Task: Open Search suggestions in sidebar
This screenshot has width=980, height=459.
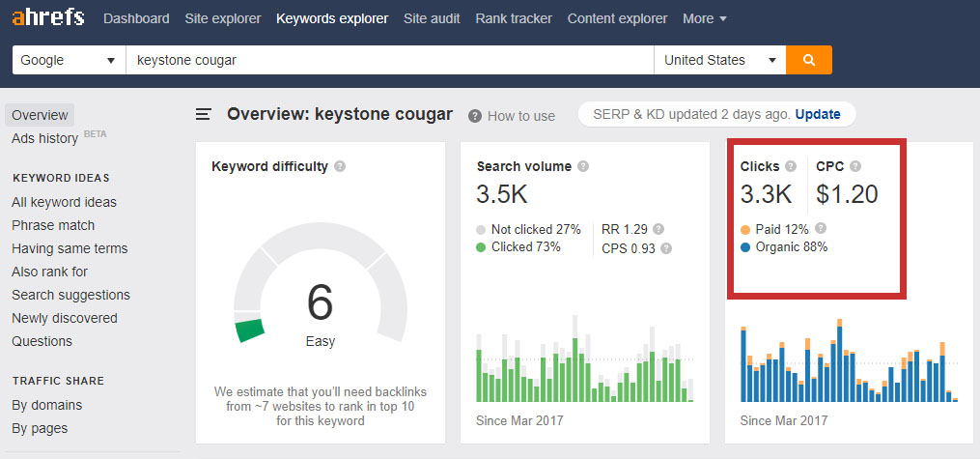Action: (70, 295)
